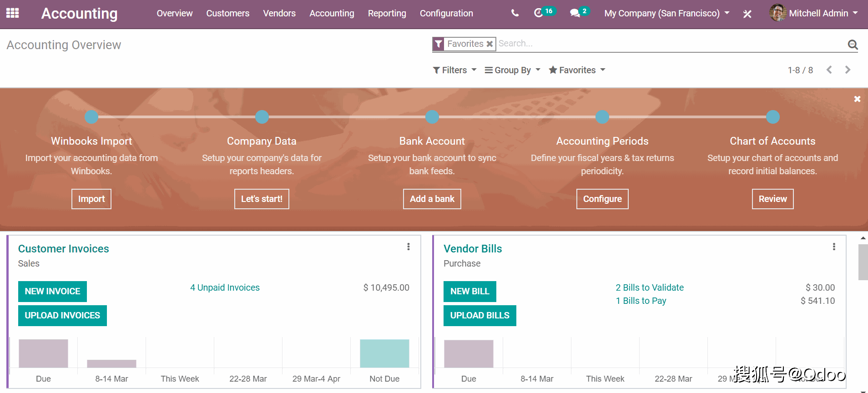Open Customer Invoices three-dot menu
The image size is (868, 393).
click(408, 247)
